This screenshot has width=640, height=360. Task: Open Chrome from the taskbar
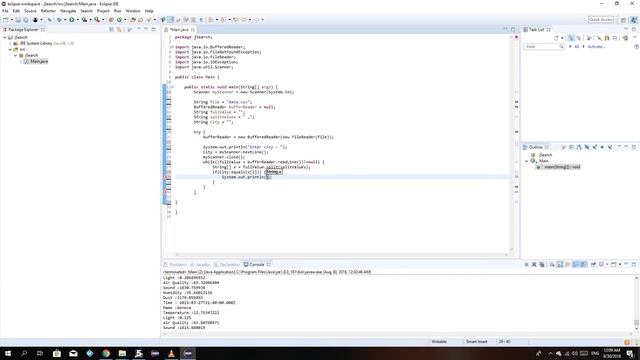[106, 353]
